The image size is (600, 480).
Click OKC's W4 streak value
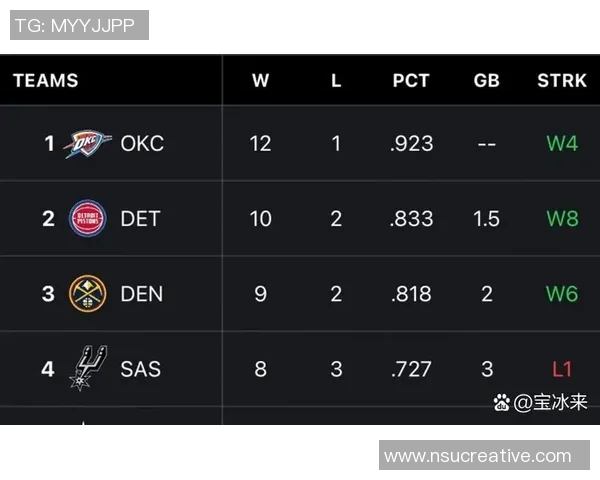(x=562, y=144)
